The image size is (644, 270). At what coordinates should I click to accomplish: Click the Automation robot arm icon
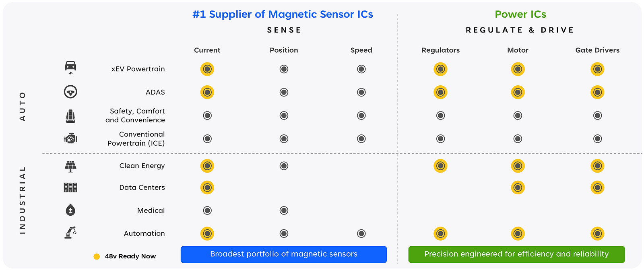[x=70, y=233]
